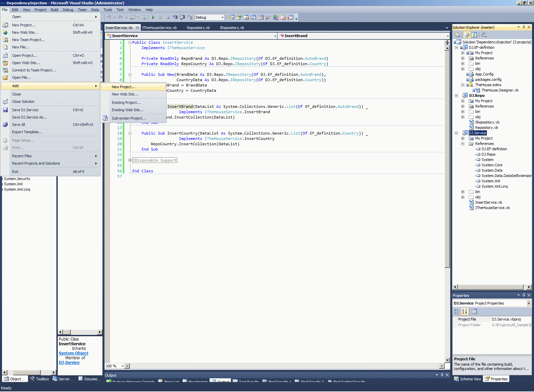This screenshot has height=392, width=534.
Task: Click Categorized view icon in Properties panel
Action: [x=457, y=312]
